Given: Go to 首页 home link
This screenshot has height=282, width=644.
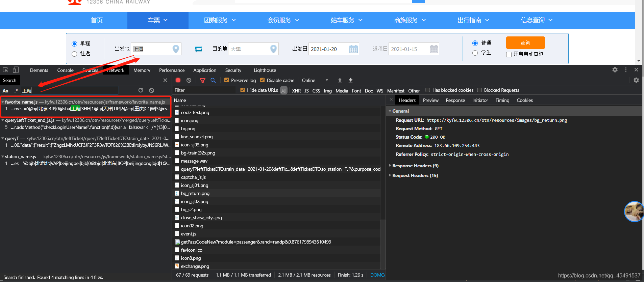Looking at the screenshot, I should [x=97, y=20].
